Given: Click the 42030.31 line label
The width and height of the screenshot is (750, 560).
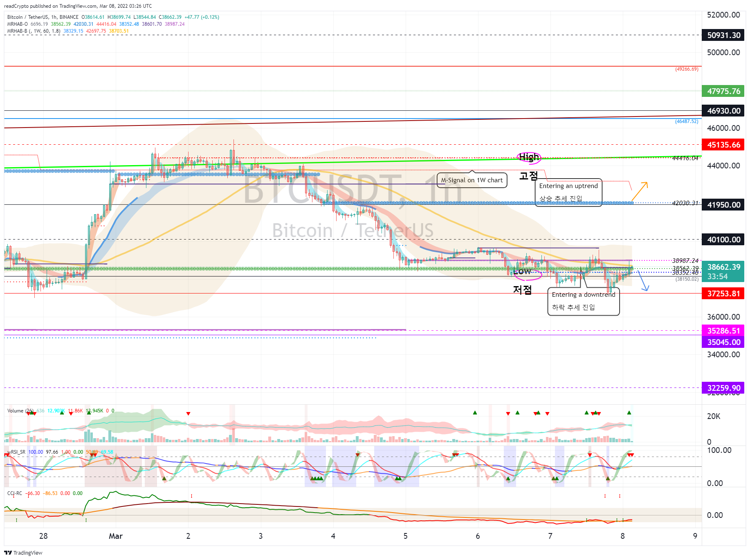Looking at the screenshot, I should [685, 203].
